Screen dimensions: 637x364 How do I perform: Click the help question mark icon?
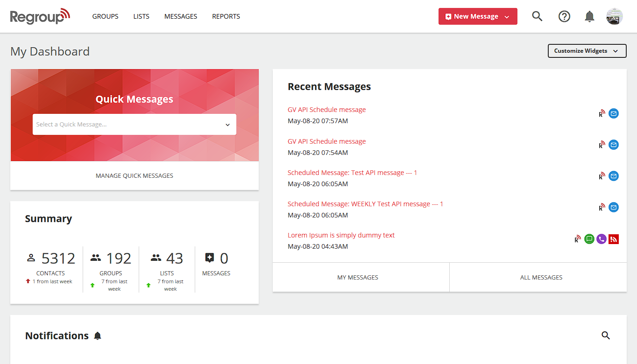coord(564,16)
